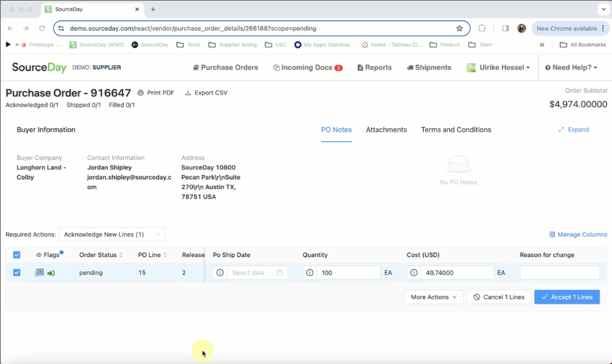Open More Actions dropdown
The width and height of the screenshot is (612, 364).
pyautogui.click(x=434, y=297)
